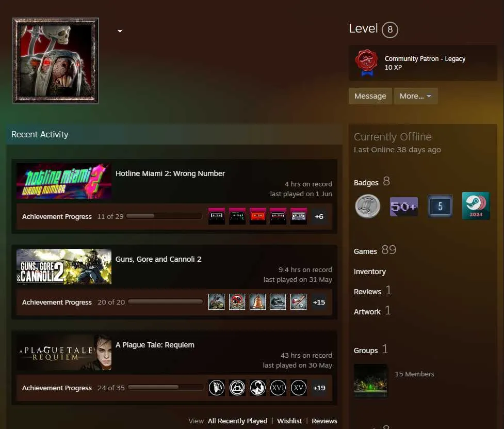Open the group avatar with 15 Members
The image size is (504, 429).
tap(370, 381)
